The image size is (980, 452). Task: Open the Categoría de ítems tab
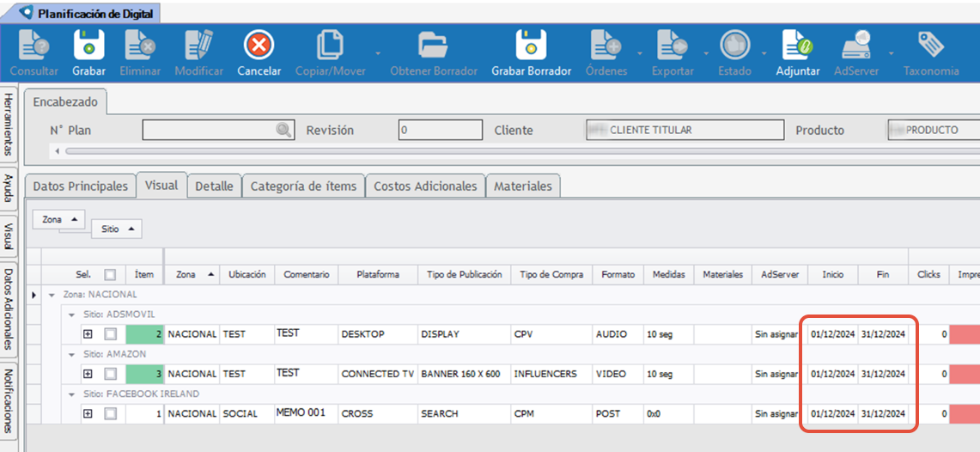click(304, 186)
